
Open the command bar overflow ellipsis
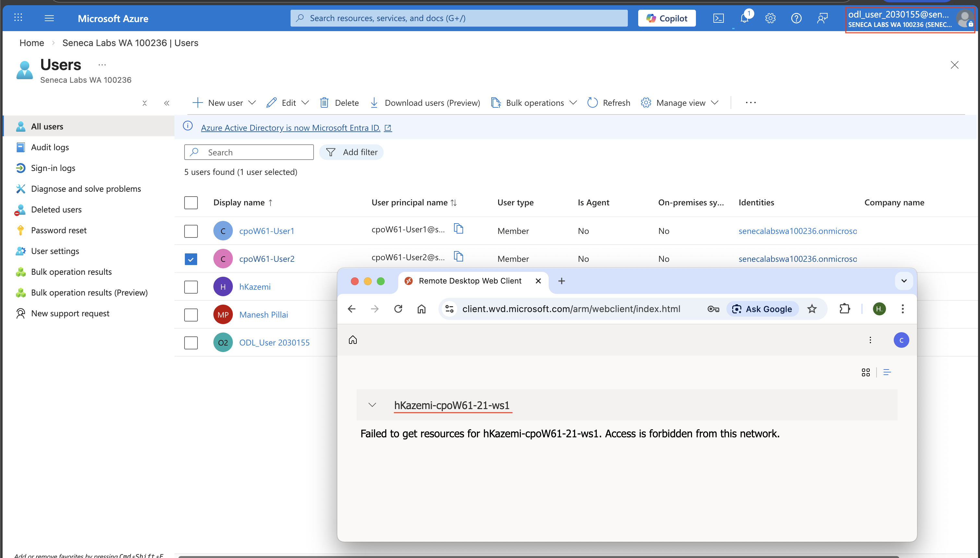pos(751,103)
